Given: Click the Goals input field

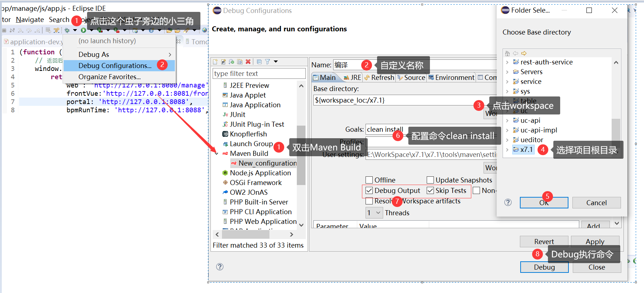Looking at the screenshot, I should click(x=431, y=129).
